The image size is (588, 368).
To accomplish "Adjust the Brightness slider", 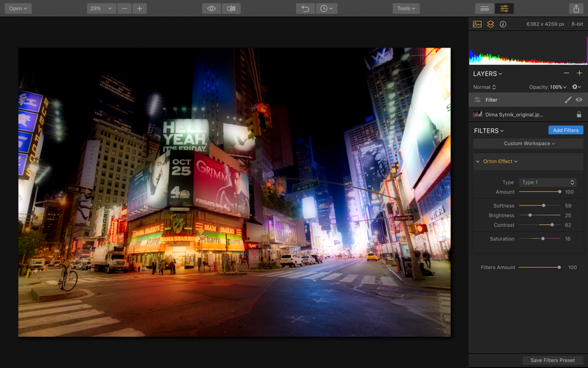I will tap(540, 215).
